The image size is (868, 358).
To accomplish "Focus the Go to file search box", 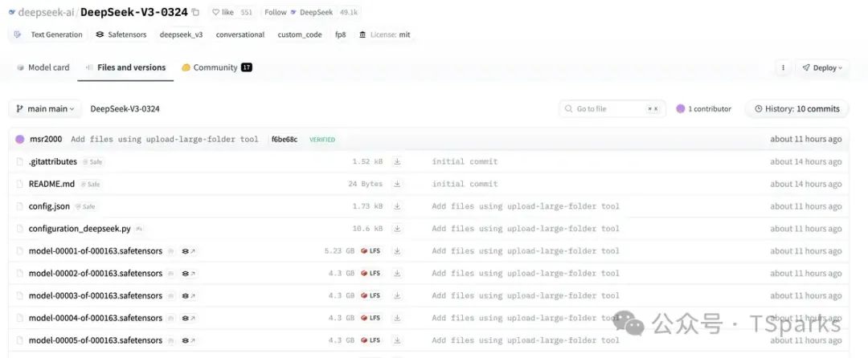I will (612, 109).
